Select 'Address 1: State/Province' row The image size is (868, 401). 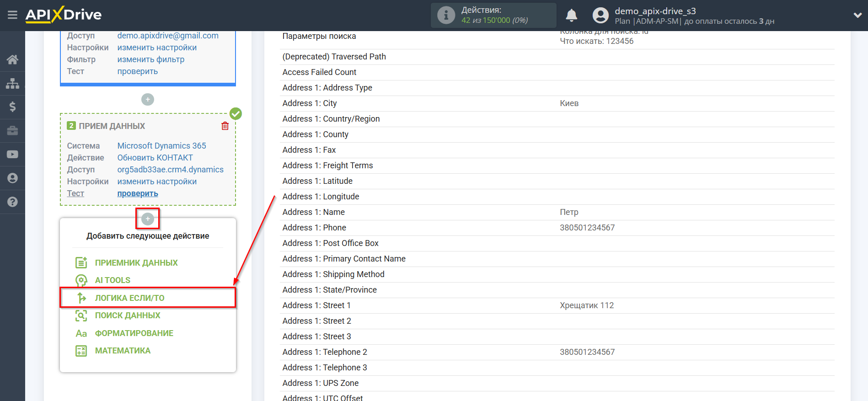click(x=557, y=290)
